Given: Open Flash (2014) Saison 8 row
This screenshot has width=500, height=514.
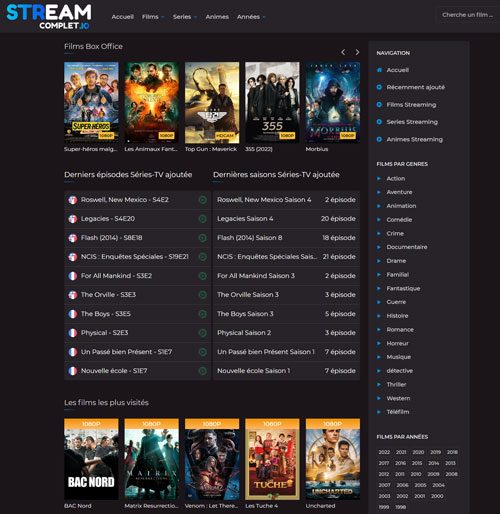Looking at the screenshot, I should (286, 238).
